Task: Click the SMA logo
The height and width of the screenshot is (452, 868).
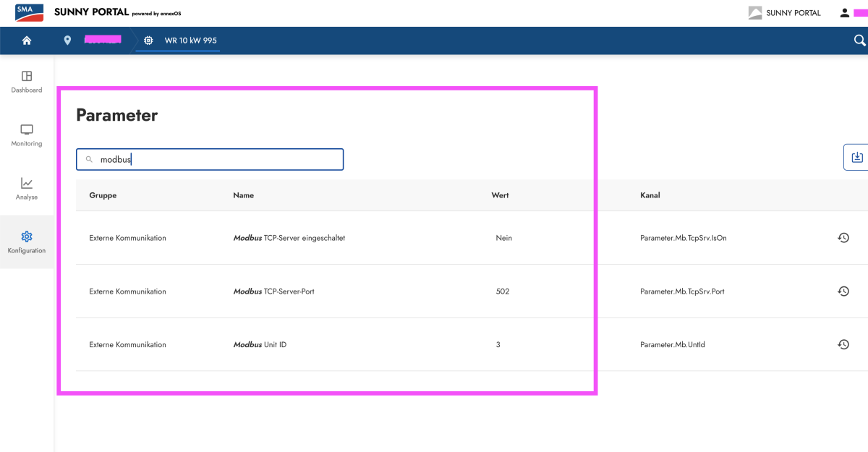Action: click(x=29, y=13)
